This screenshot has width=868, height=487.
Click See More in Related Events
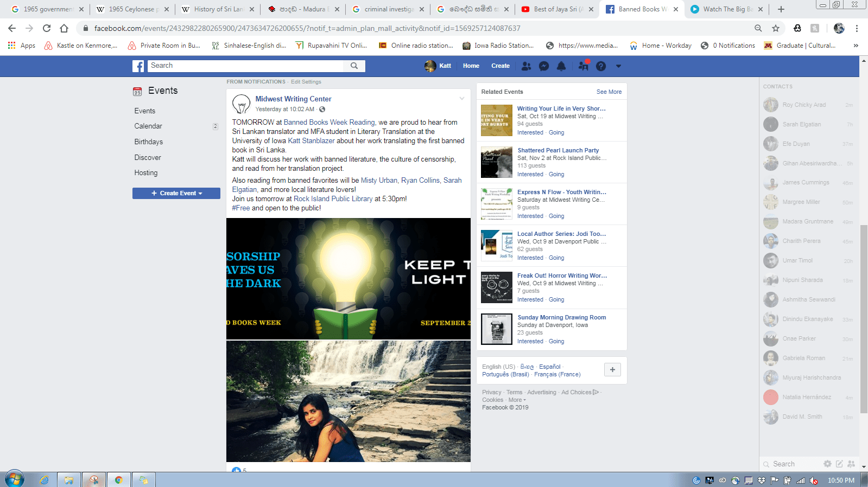pos(609,92)
